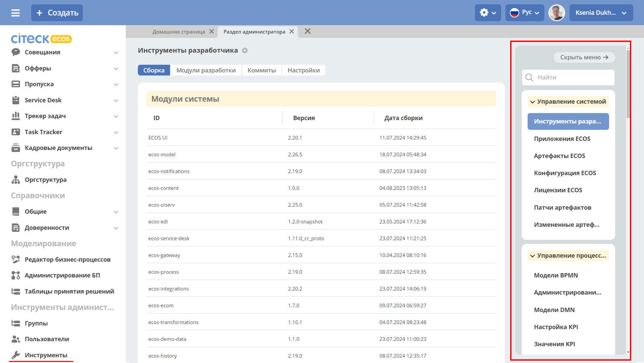
Task: Close the Домашняя страница tab
Action: (212, 32)
